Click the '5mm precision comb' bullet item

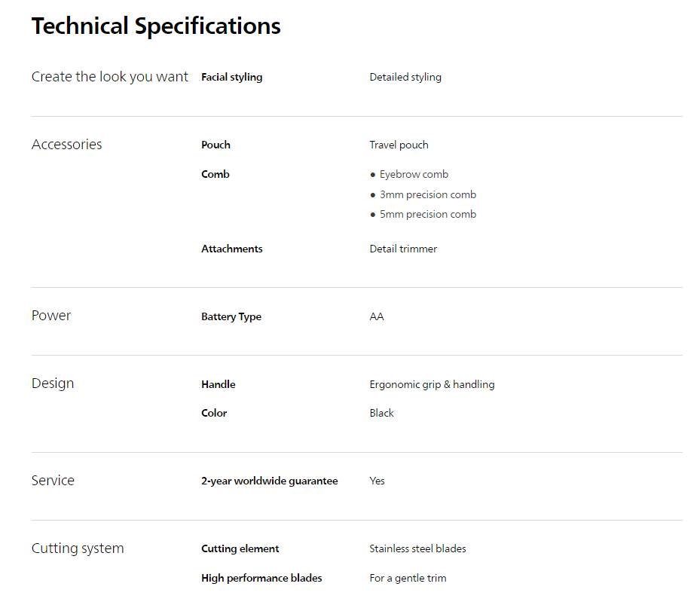click(427, 214)
